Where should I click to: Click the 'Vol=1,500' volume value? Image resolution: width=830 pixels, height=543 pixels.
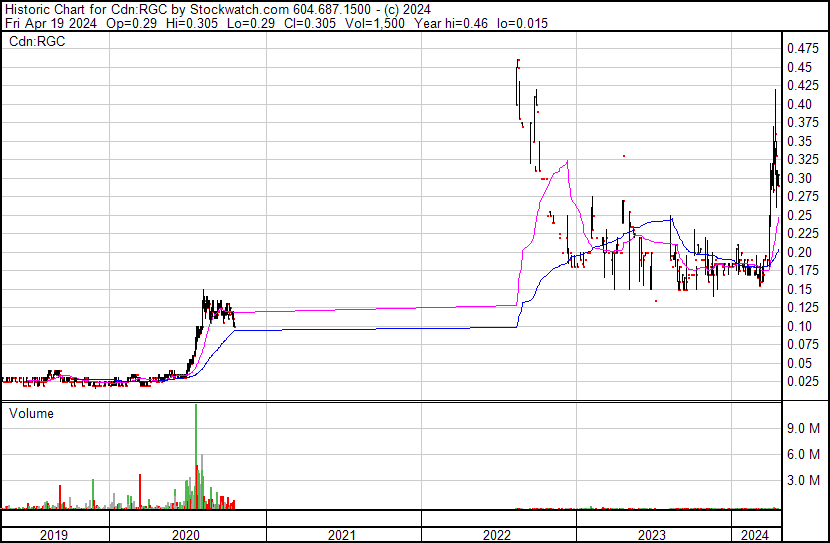pos(374,23)
